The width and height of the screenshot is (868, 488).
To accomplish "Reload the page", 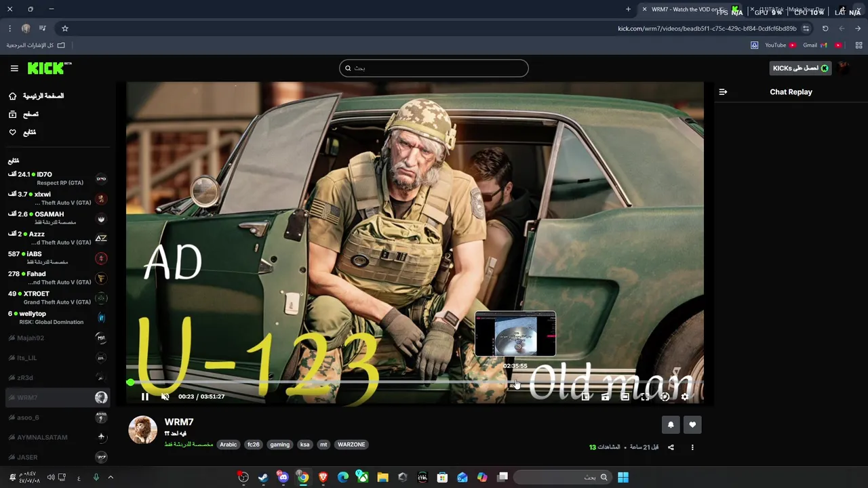I will [x=825, y=28].
